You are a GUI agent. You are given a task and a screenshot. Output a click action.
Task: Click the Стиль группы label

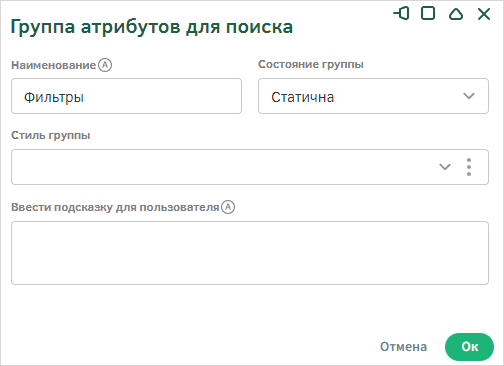[51, 135]
